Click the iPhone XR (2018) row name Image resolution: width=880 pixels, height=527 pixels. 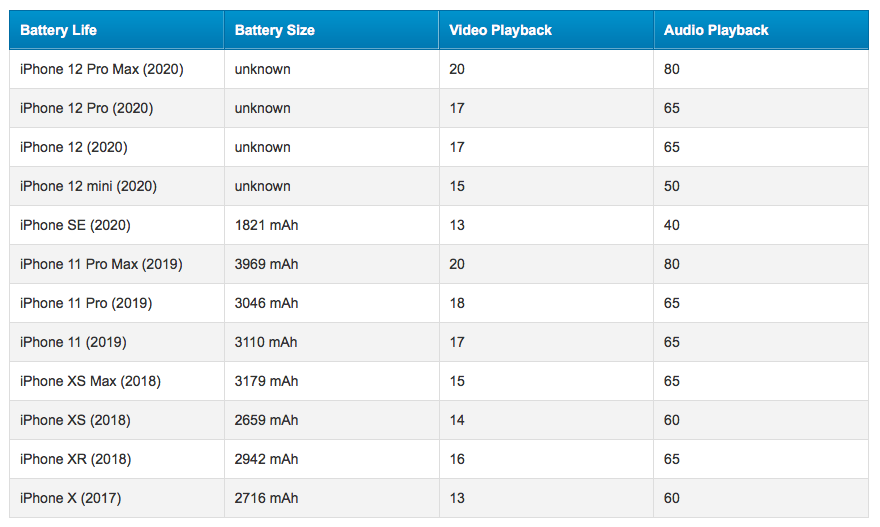click(76, 459)
